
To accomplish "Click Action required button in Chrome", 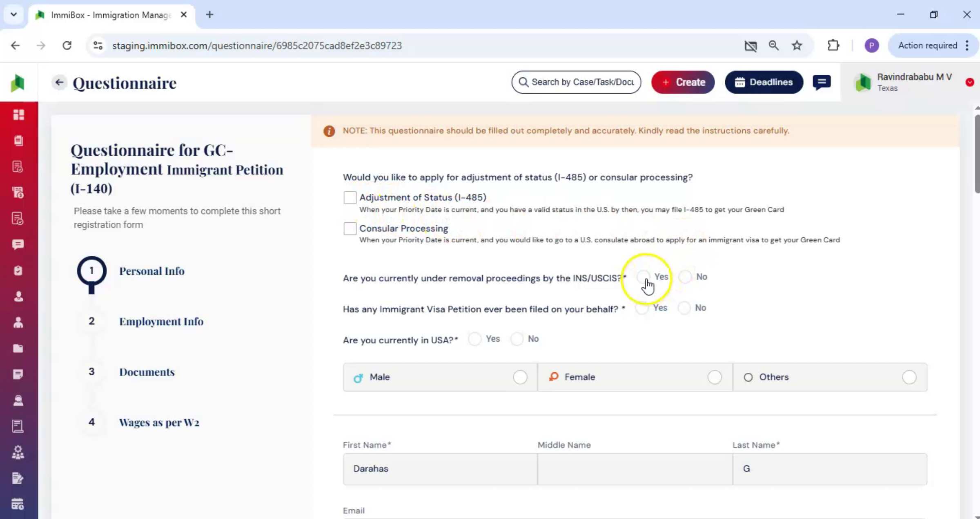I will [927, 45].
